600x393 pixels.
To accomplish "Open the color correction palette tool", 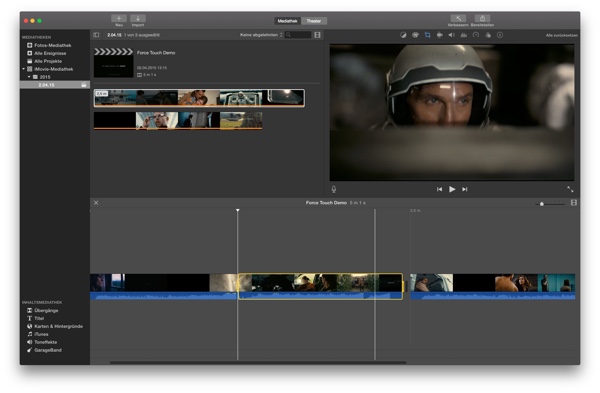I will point(415,35).
